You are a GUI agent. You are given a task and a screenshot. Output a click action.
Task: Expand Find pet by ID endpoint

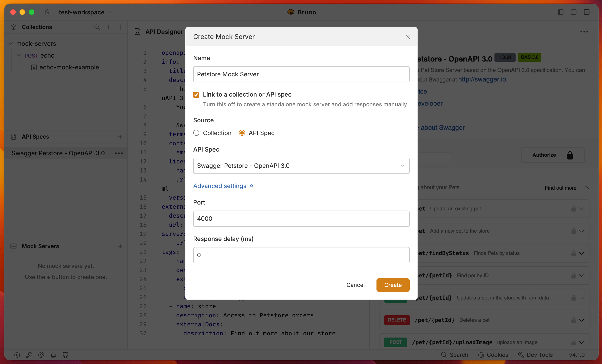tap(582, 276)
